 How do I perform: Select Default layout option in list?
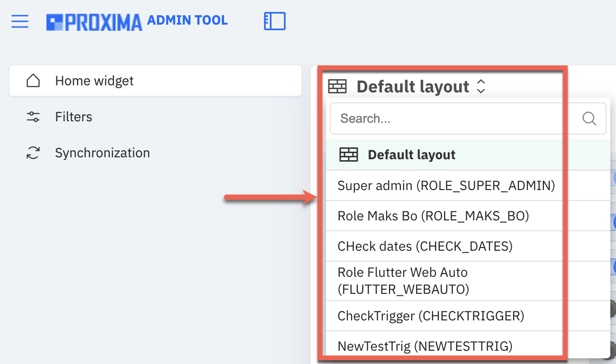pos(468,155)
